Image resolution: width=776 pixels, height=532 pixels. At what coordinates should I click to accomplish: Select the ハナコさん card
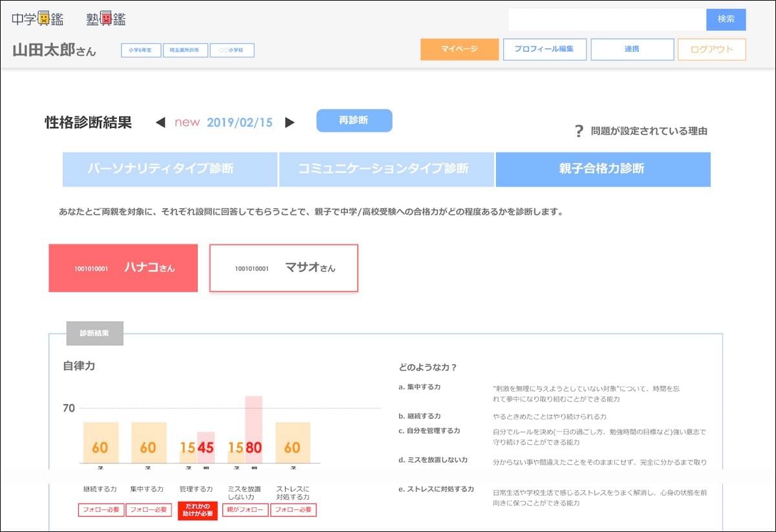pyautogui.click(x=123, y=268)
